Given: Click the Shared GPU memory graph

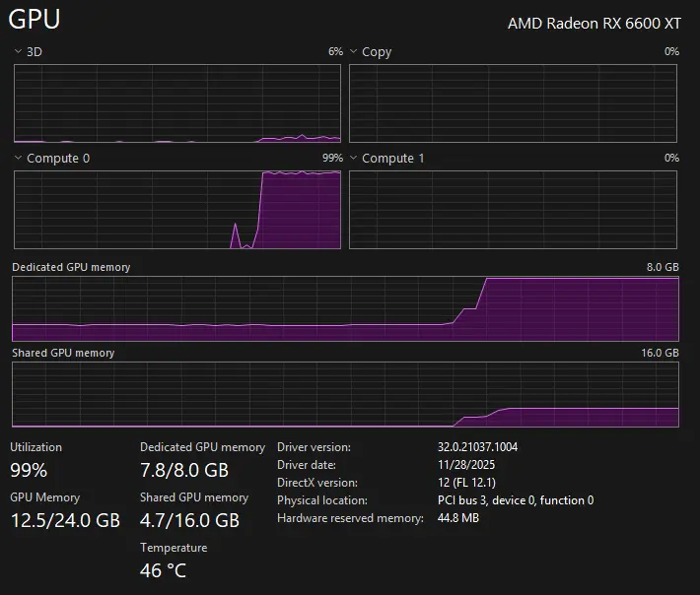Looking at the screenshot, I should [345, 394].
